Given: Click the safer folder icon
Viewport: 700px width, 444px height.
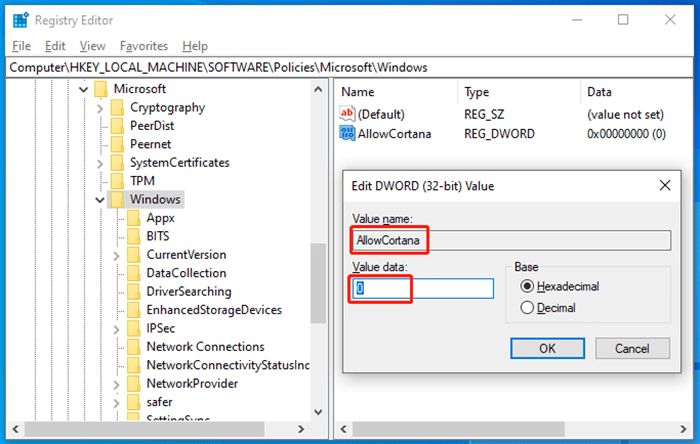Looking at the screenshot, I should click(134, 402).
